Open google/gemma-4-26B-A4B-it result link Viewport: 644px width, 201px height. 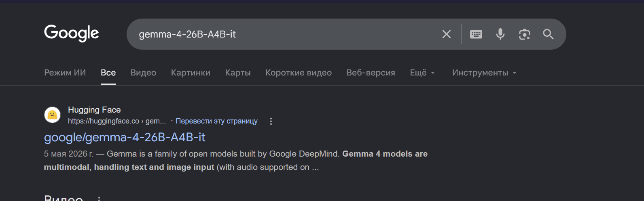tap(125, 137)
